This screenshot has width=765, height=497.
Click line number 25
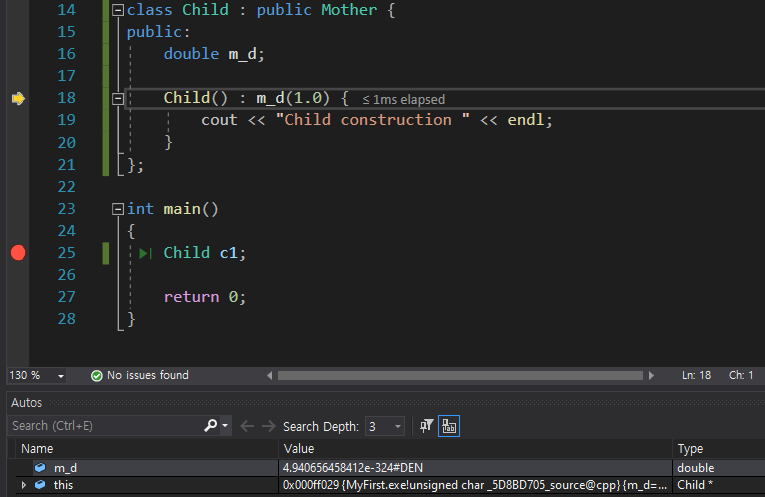tap(67, 253)
